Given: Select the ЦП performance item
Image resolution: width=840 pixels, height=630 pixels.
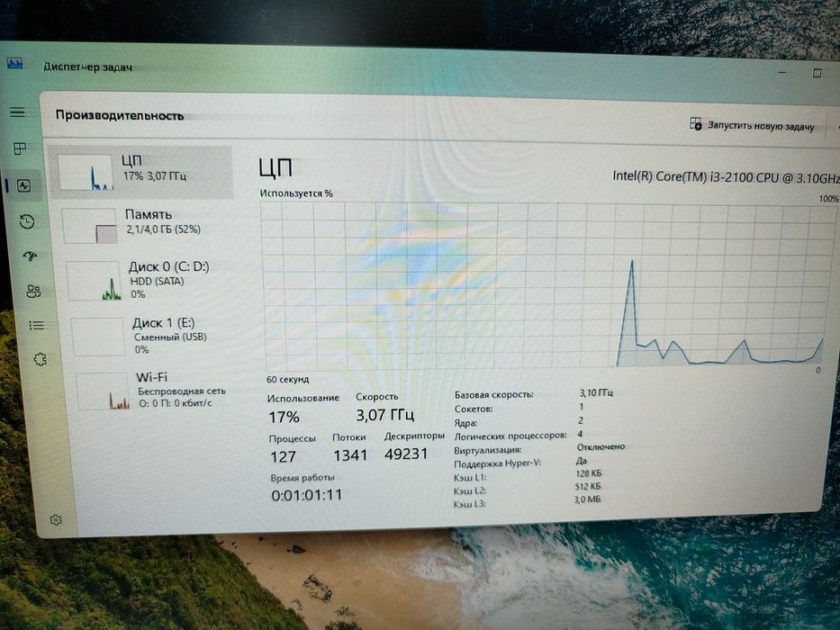Looking at the screenshot, I should [x=140, y=172].
